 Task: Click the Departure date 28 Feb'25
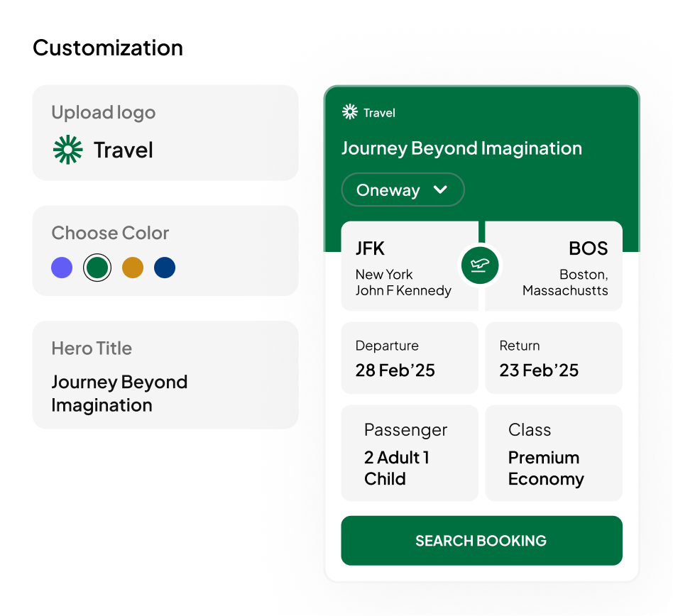tap(410, 358)
